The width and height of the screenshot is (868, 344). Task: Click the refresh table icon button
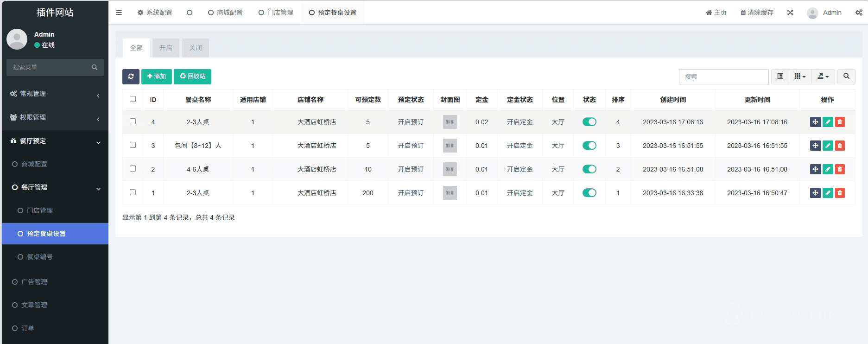click(x=131, y=76)
